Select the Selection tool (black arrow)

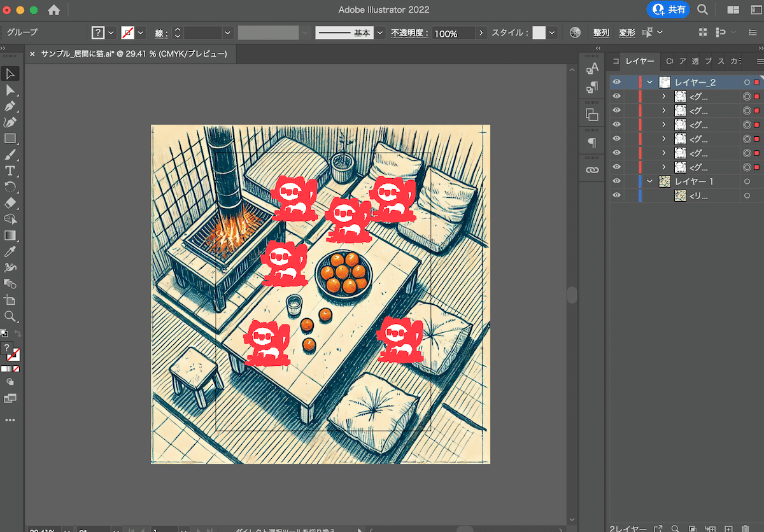(10, 74)
